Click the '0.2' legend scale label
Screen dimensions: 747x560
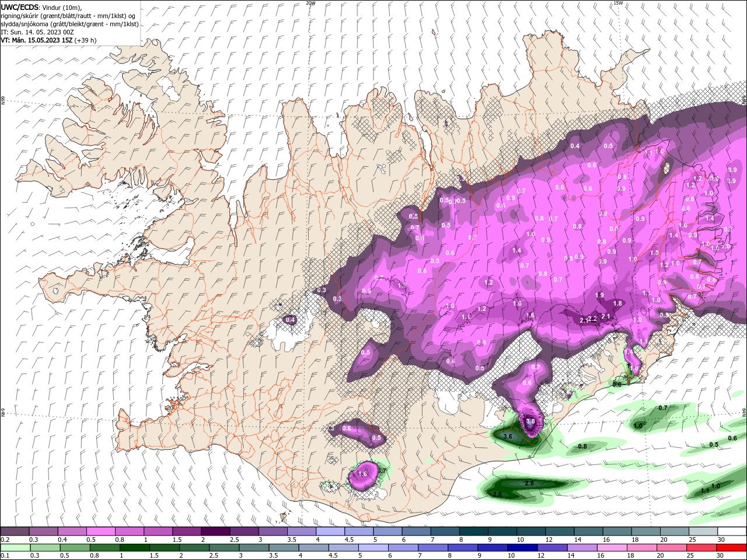tap(5, 540)
